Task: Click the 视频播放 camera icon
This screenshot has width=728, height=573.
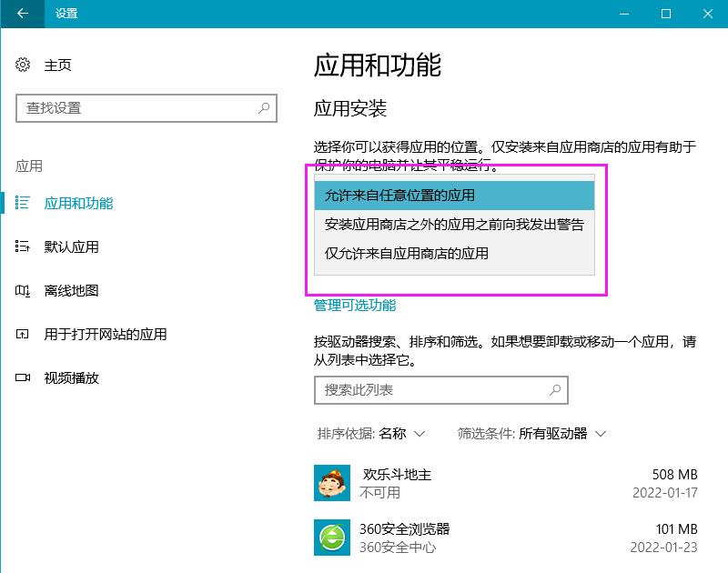Action: point(22,377)
